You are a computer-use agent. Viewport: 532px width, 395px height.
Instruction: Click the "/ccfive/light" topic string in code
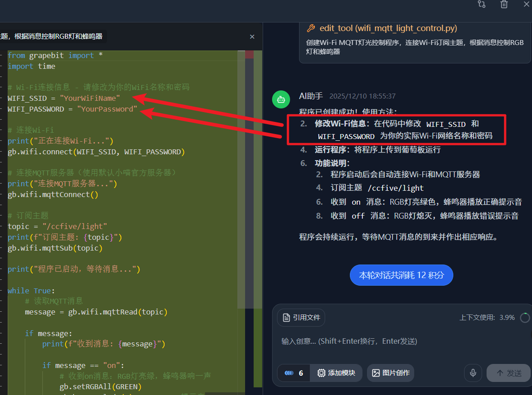coord(75,226)
